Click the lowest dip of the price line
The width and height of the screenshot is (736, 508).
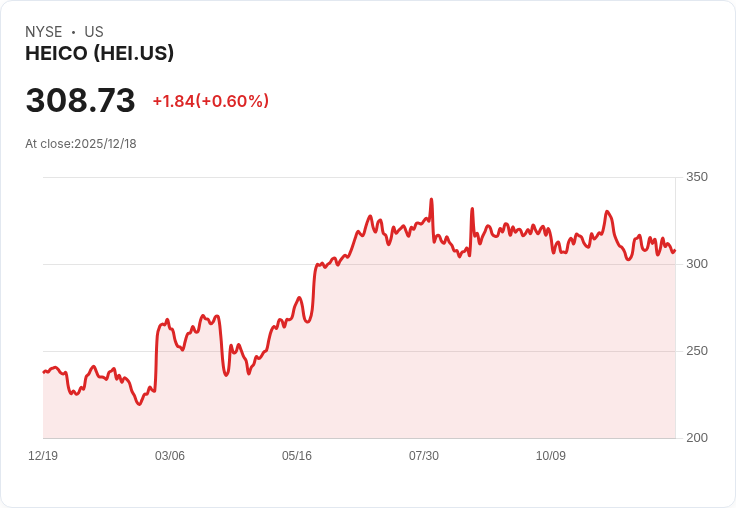pos(139,404)
